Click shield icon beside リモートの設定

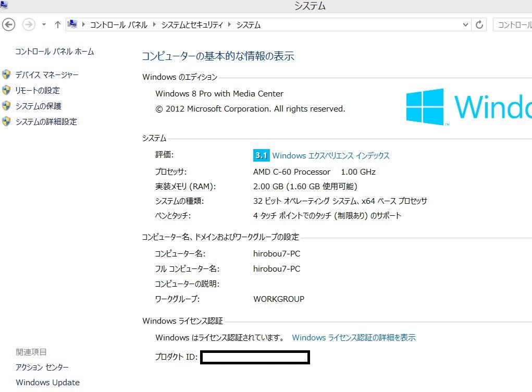point(6,90)
